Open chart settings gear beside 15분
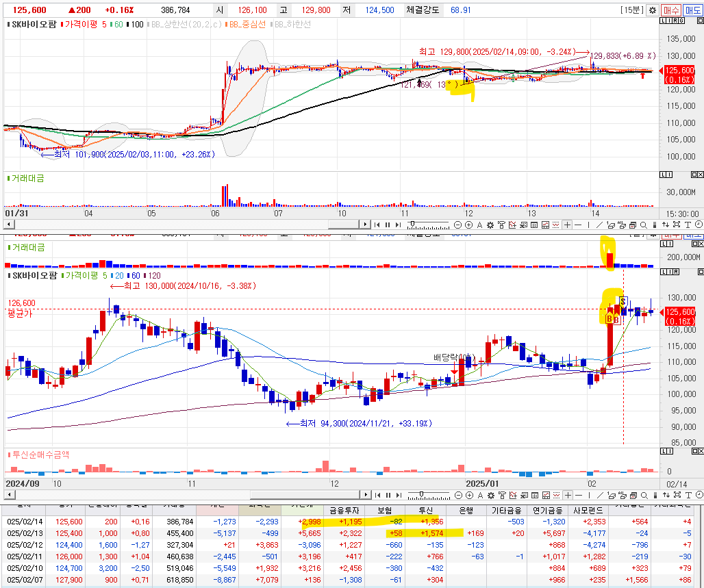704x588 pixels. (x=653, y=10)
